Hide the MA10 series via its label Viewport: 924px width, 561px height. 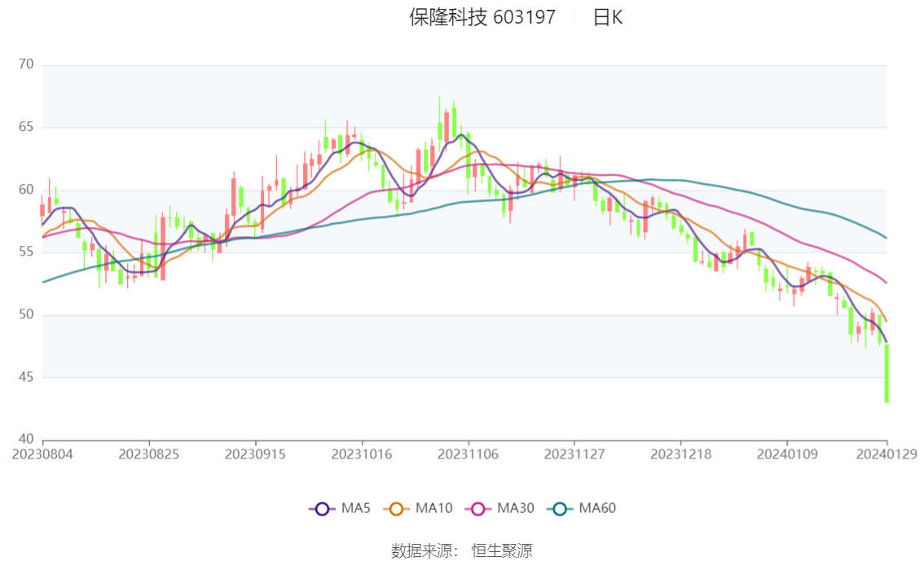433,509
